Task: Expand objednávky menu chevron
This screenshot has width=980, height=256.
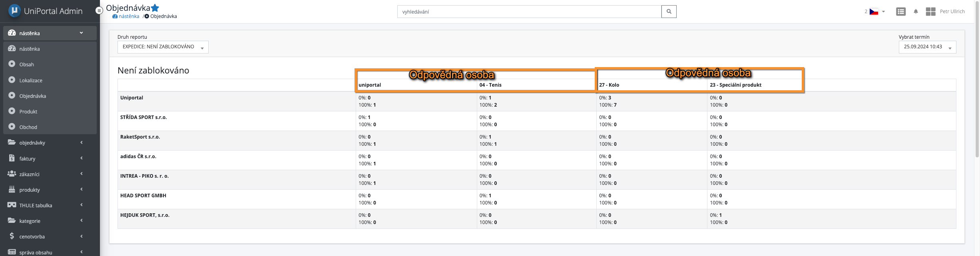Action: [x=82, y=142]
